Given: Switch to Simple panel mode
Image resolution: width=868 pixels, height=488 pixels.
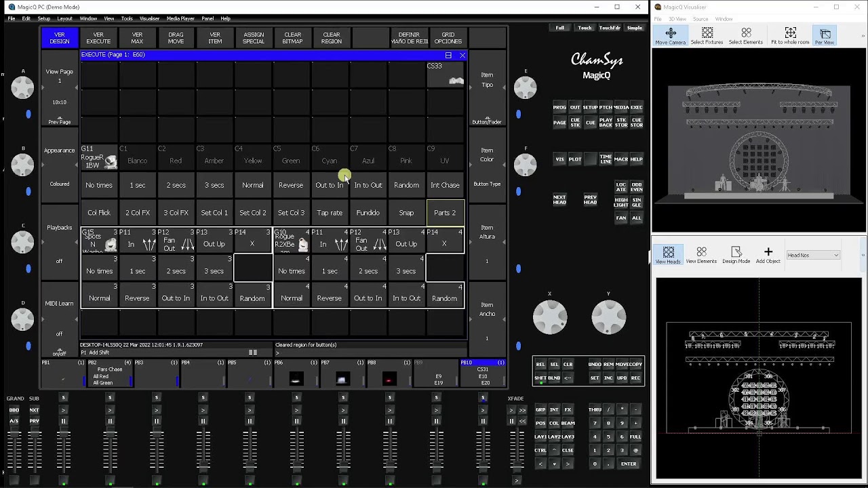Looking at the screenshot, I should [635, 28].
